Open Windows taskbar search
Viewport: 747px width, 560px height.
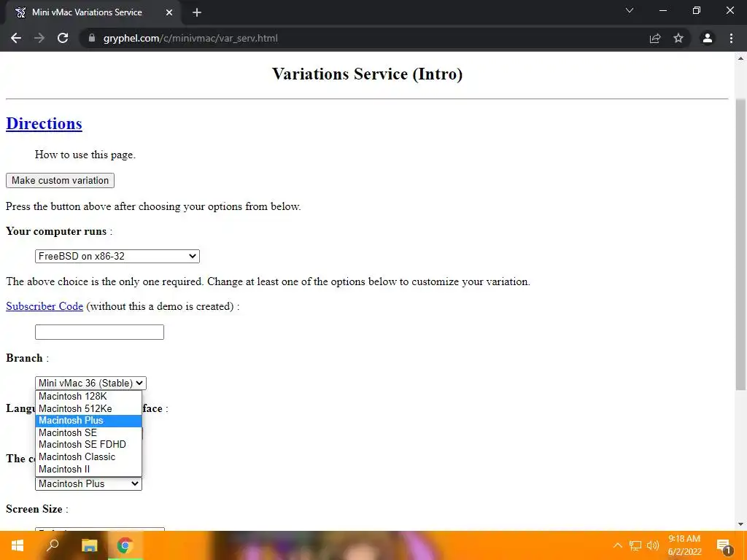pos(53,545)
